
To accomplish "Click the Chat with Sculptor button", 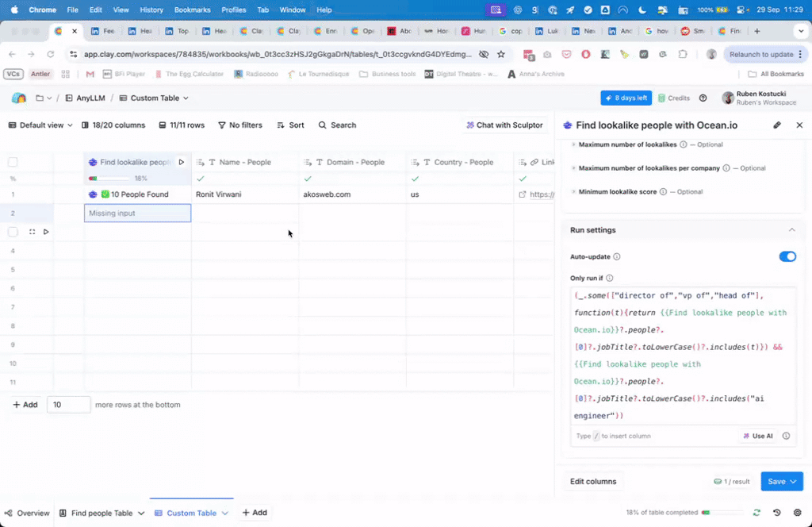I will [x=504, y=125].
